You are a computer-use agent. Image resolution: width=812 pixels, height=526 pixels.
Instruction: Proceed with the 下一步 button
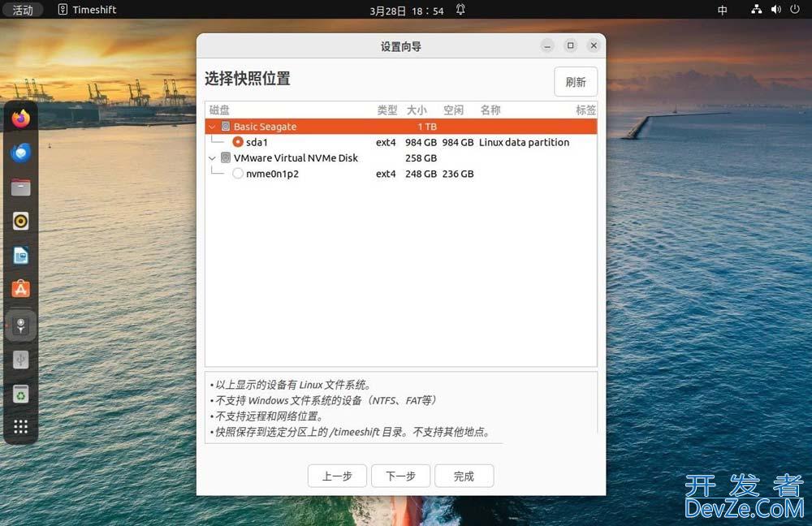click(401, 476)
